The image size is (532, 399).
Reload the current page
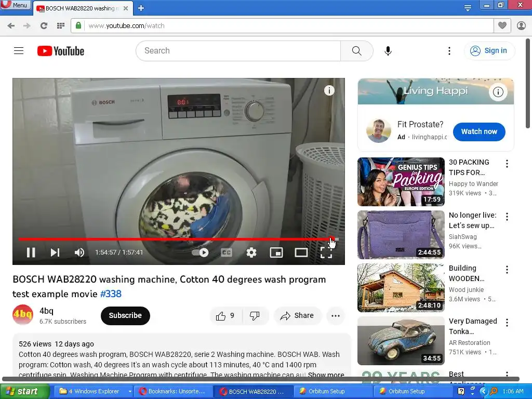click(44, 26)
